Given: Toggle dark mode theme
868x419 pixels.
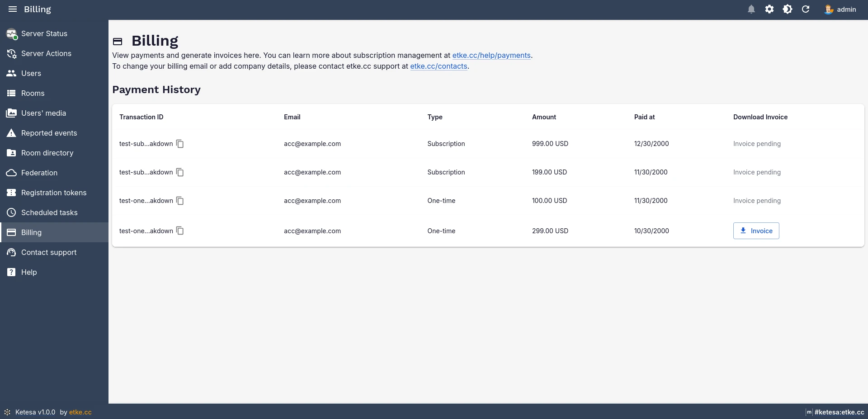Looking at the screenshot, I should coord(788,9).
